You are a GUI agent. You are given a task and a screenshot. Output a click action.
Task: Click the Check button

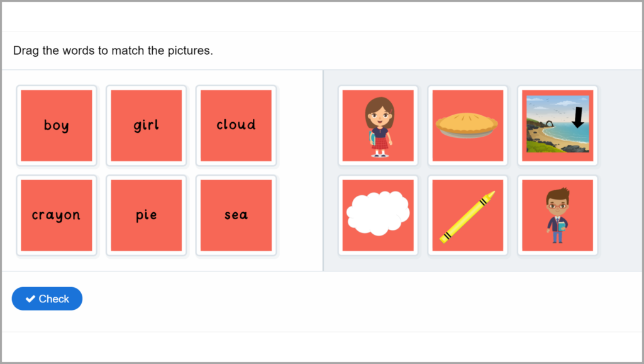47,299
